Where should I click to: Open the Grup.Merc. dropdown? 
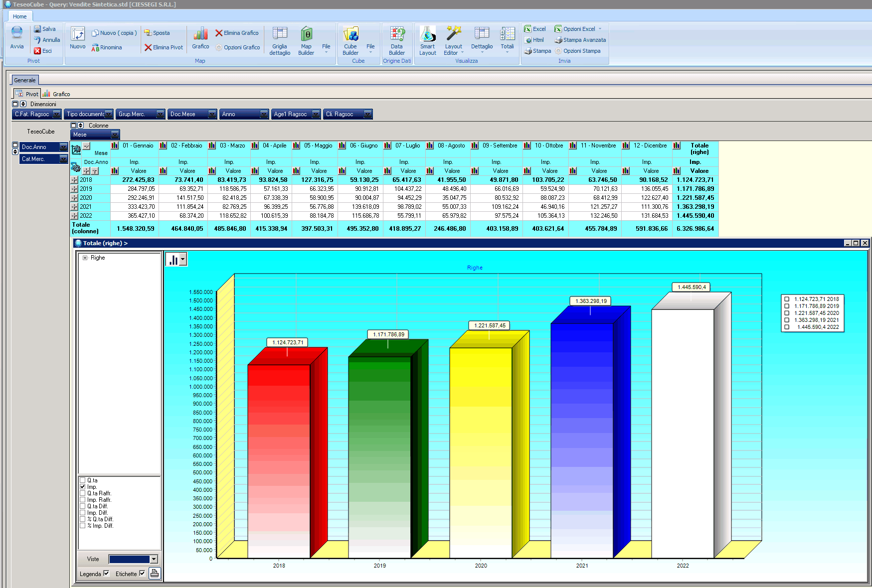161,114
